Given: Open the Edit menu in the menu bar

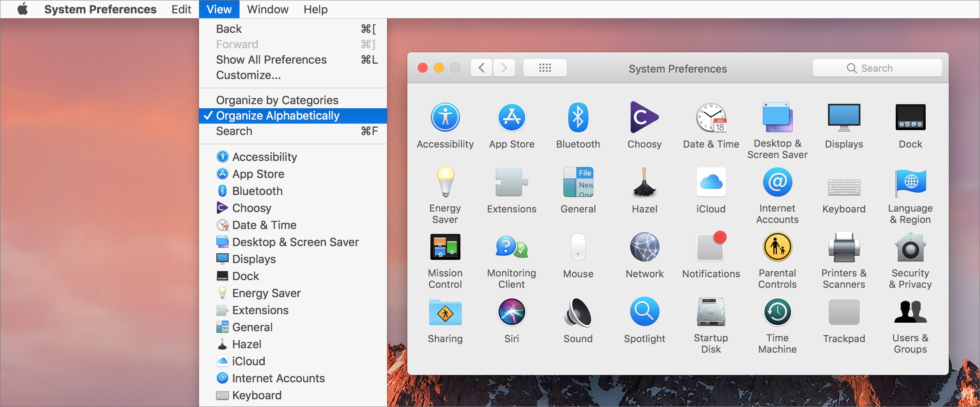Looking at the screenshot, I should point(181,9).
